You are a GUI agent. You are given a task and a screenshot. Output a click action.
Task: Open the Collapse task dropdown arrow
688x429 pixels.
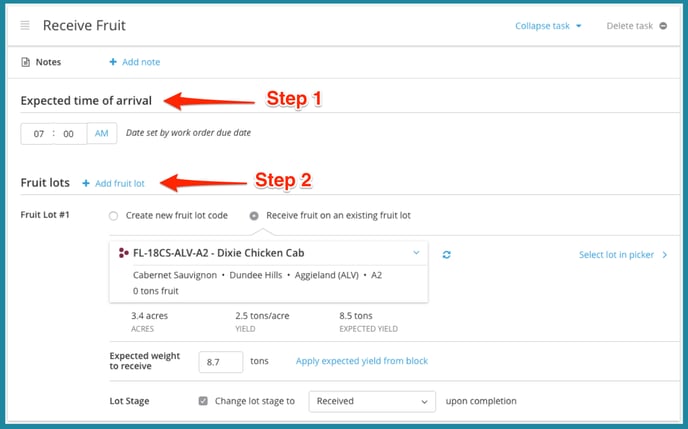click(579, 26)
